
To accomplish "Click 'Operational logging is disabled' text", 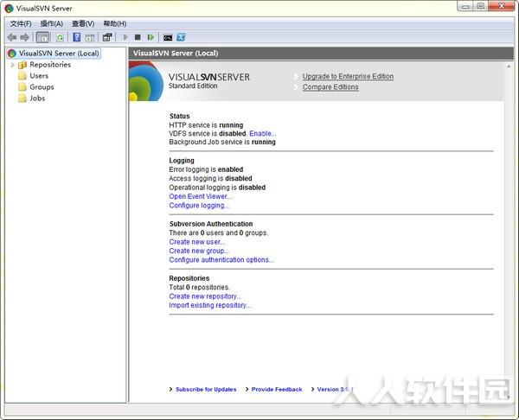I will (x=217, y=188).
